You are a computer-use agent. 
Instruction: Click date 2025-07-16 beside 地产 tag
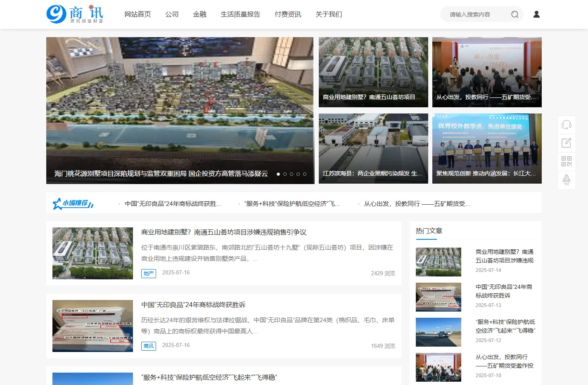coord(176,273)
